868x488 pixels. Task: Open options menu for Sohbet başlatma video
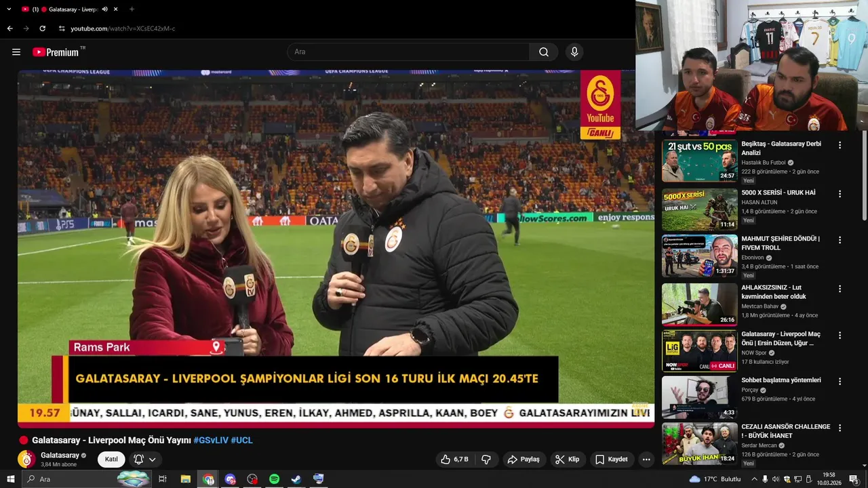(840, 382)
